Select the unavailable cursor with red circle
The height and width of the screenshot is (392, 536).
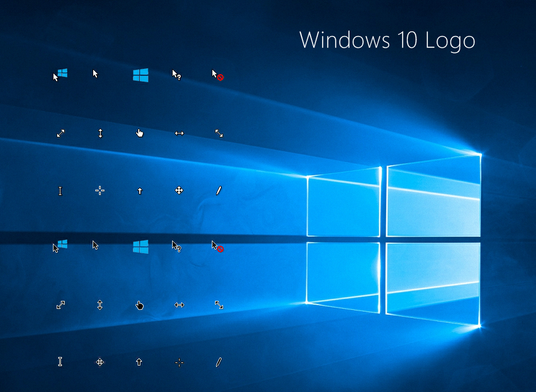218,76
